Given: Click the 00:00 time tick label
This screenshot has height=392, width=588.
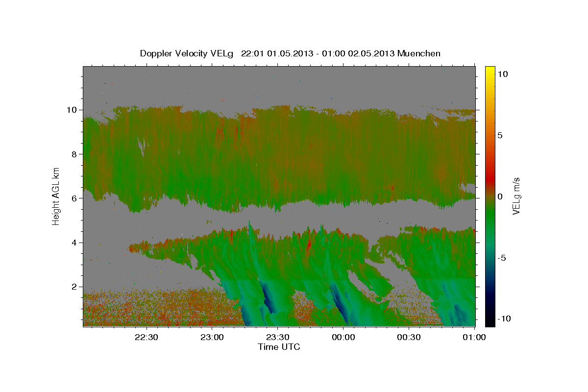Looking at the screenshot, I should pos(343,337).
